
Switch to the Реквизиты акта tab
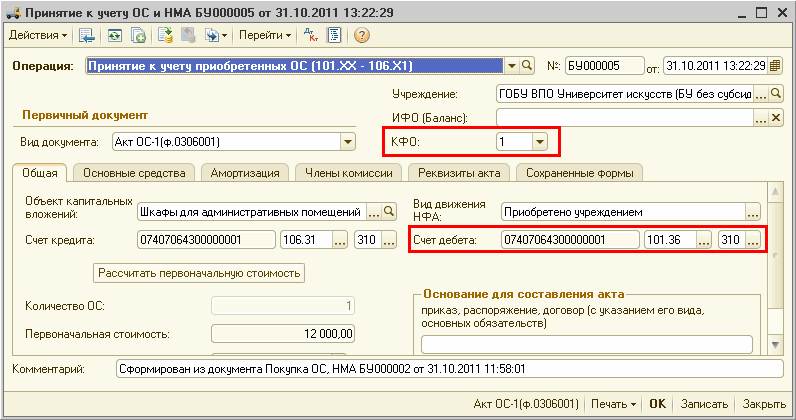pyautogui.click(x=459, y=173)
